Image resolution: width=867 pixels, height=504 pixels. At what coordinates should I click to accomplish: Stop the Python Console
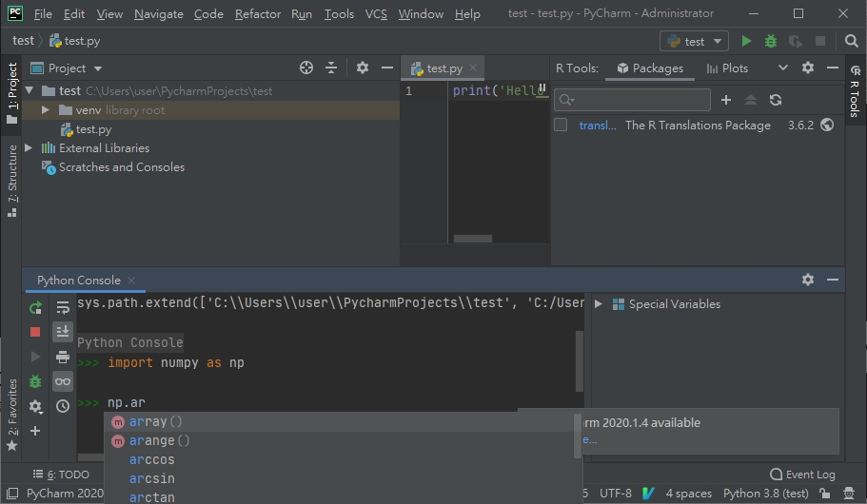35,332
